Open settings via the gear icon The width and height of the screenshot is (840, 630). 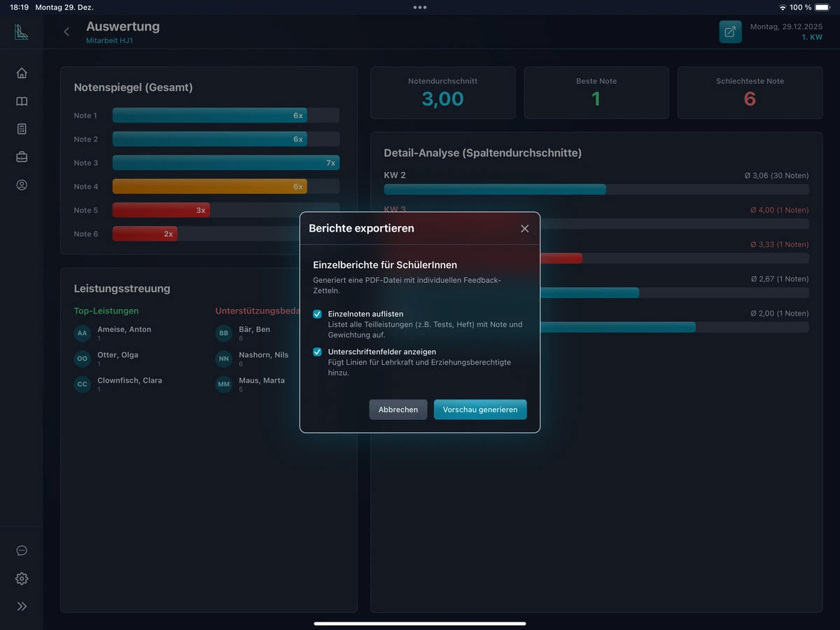click(x=22, y=579)
